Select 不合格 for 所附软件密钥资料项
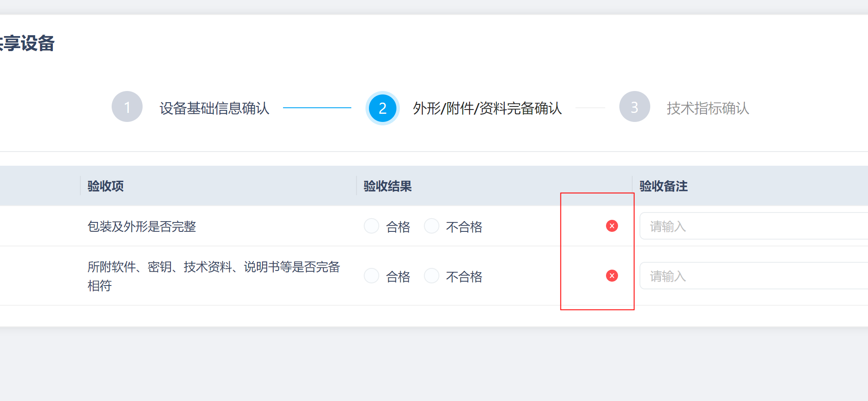The height and width of the screenshot is (401, 868). coord(431,276)
